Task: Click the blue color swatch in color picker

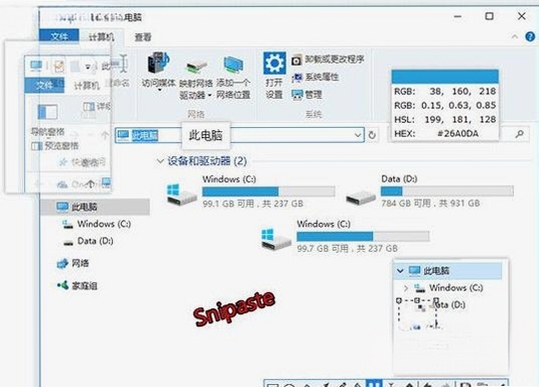Action: 445,76
